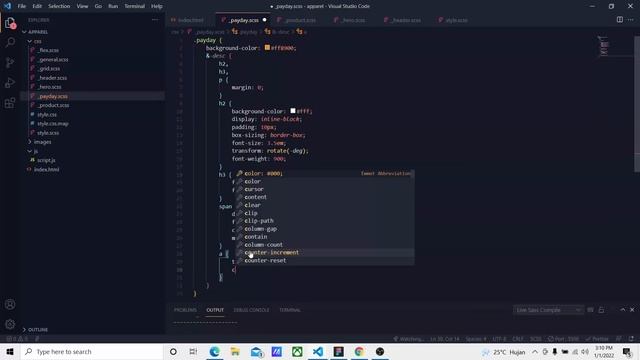Open Explorer more actions ellipsis

tap(155, 20)
